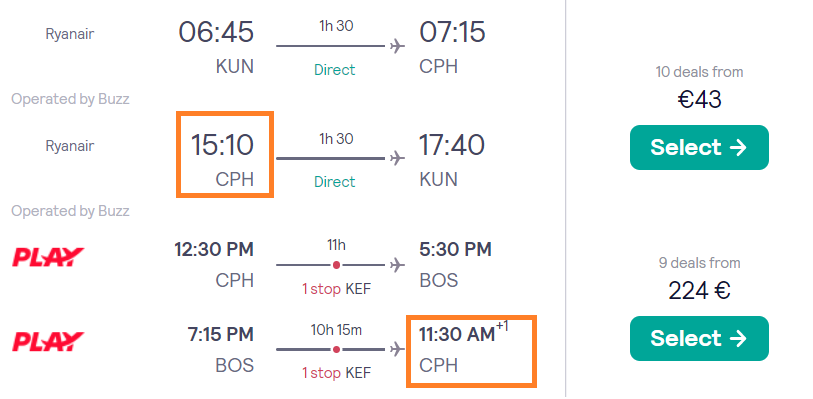
Task: Click the Direct label on 06:45 flight
Action: coord(334,70)
